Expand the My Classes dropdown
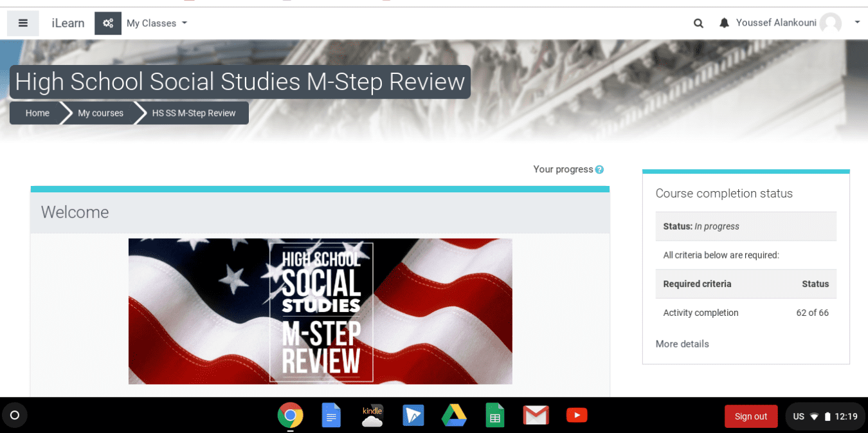The width and height of the screenshot is (868, 433). 157,23
